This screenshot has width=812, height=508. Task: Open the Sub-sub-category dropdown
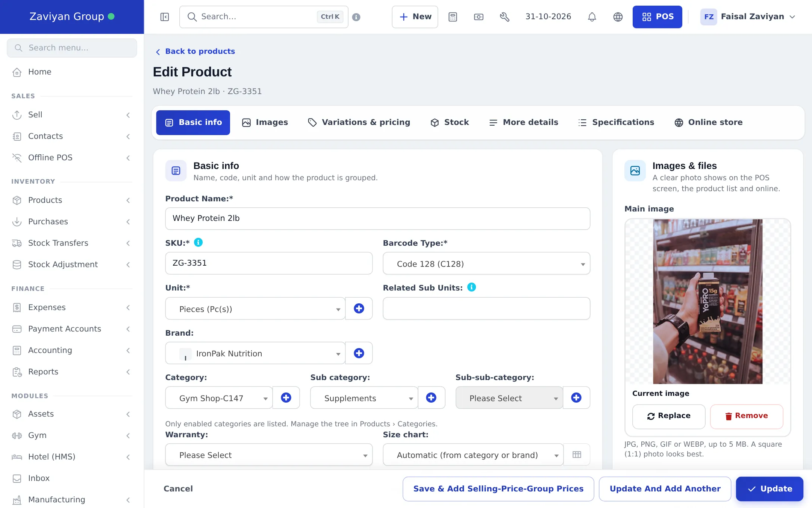[x=509, y=398]
